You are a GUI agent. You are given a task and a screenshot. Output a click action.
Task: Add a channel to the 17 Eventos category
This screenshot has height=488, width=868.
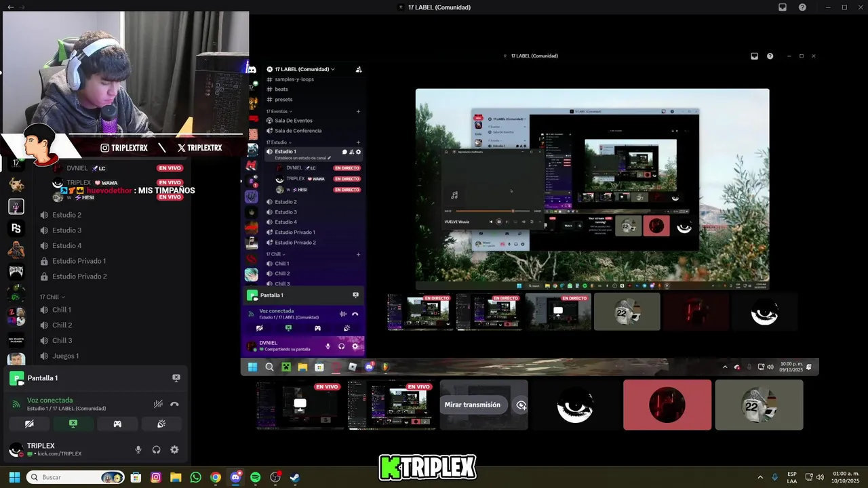point(358,111)
